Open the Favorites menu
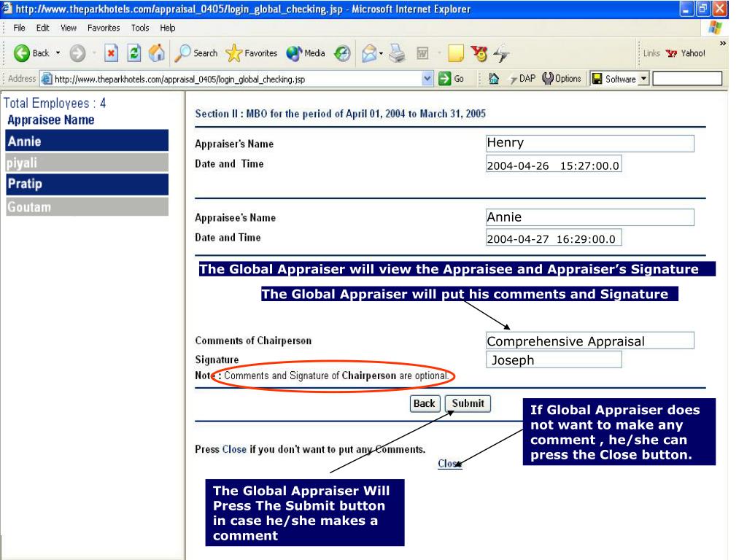This screenshot has width=747, height=560. coord(104,28)
